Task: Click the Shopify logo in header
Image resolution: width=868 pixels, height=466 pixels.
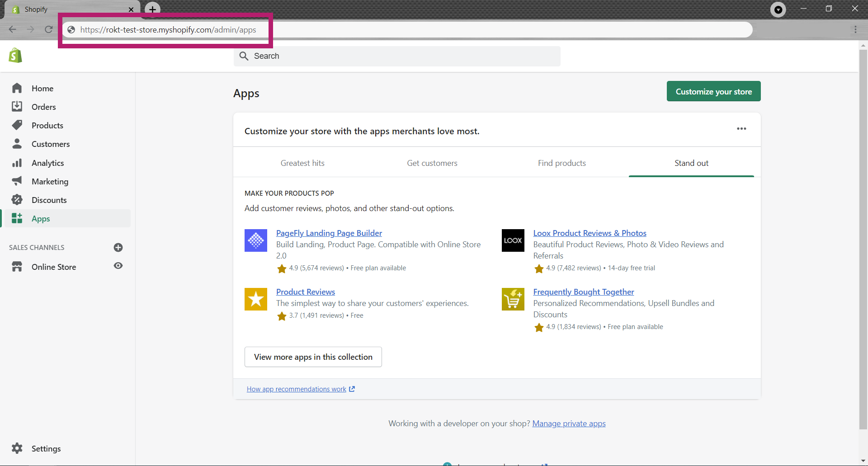Action: 15,56
